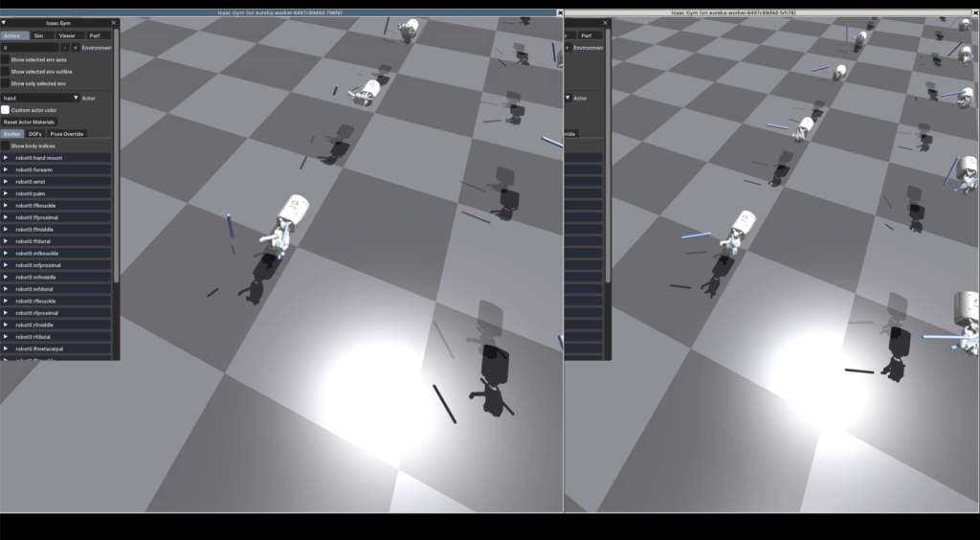Switch to the Actors tab
Screen dimensions: 980x540
[x=13, y=35]
